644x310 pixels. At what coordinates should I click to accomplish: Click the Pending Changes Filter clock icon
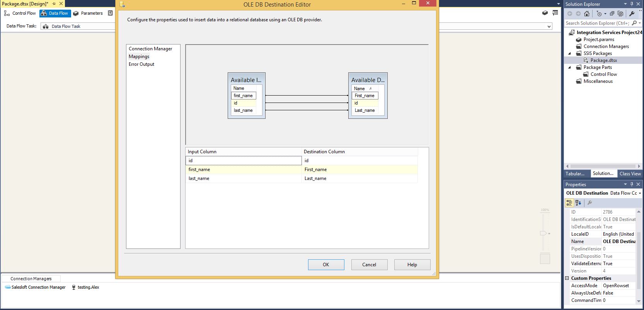pos(599,14)
